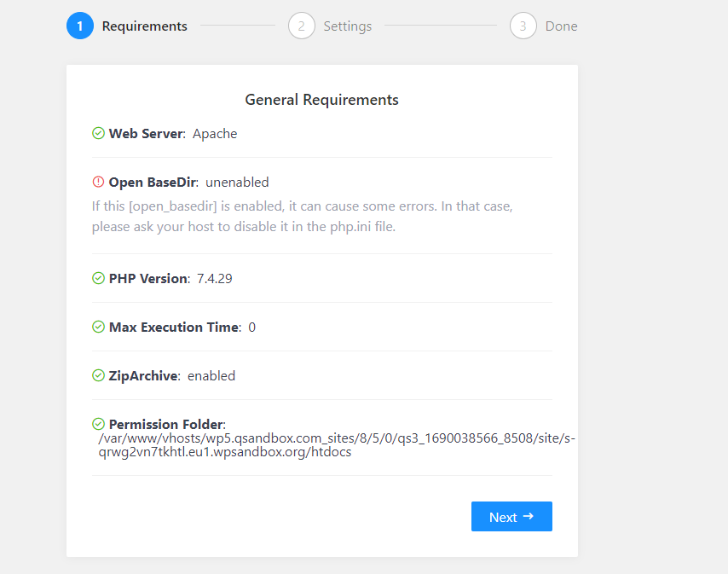Click the green check icon beside Web Server
The image size is (728, 574).
coord(98,133)
